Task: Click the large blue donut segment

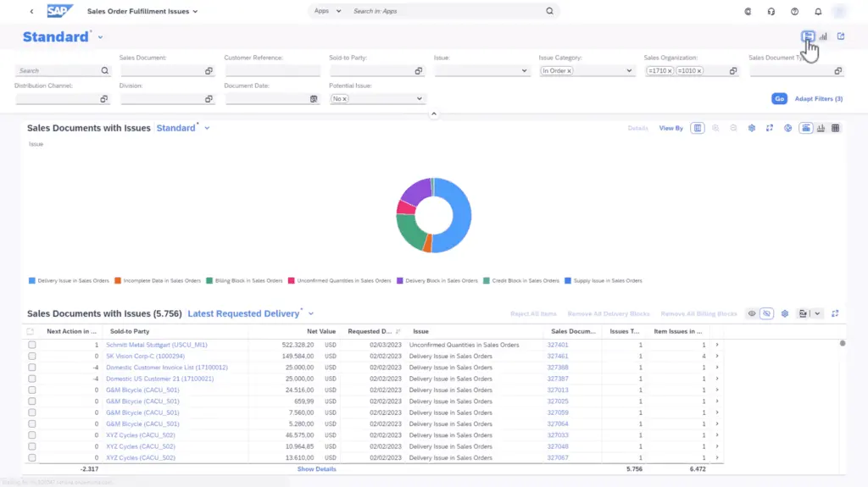Action: 460,213
